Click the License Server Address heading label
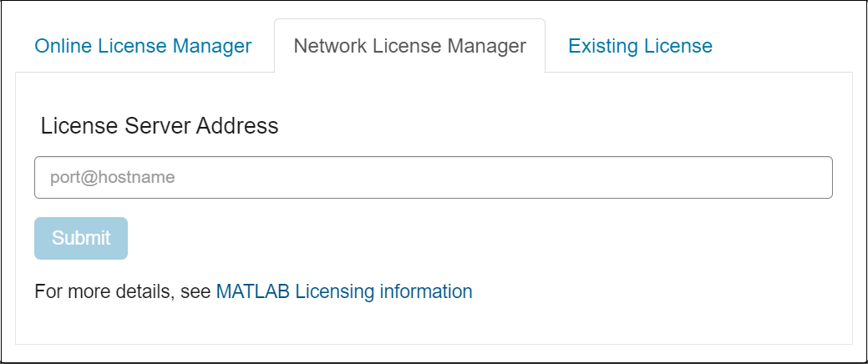The height and width of the screenshot is (364, 868). coord(160,126)
